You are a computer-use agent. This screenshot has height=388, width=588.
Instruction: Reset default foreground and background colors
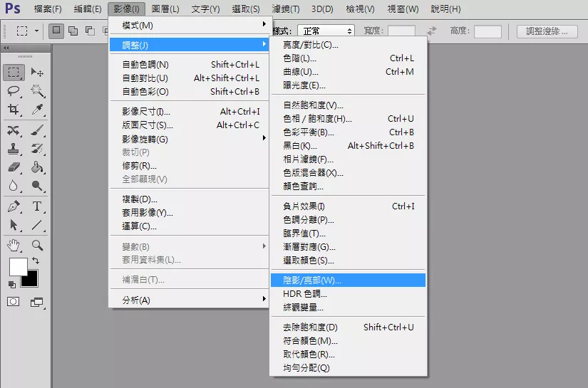tap(12, 285)
